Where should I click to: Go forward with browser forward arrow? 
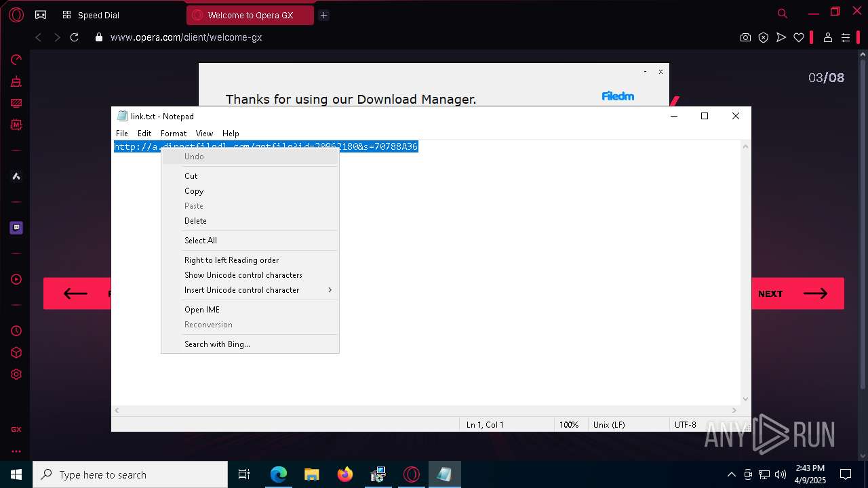tap(57, 37)
